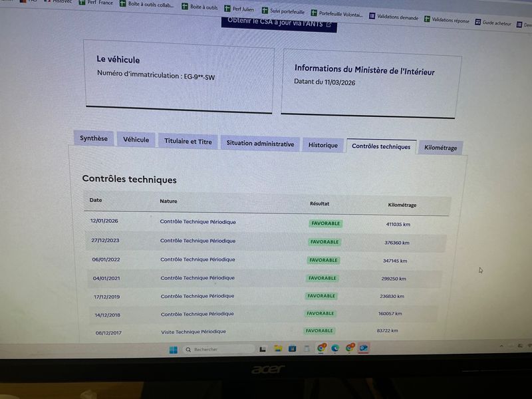Click the 160057 km mileage value
The image size is (532, 399).
390,313
